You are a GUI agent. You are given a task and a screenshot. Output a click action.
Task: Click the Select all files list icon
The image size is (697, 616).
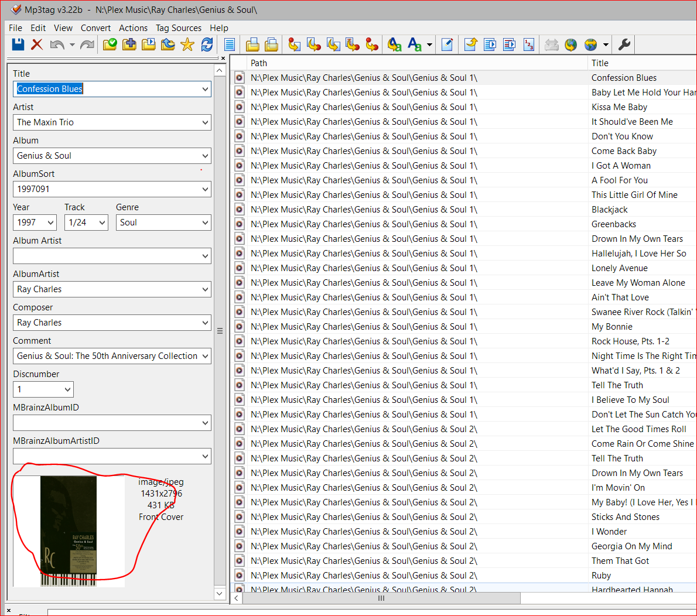(230, 45)
